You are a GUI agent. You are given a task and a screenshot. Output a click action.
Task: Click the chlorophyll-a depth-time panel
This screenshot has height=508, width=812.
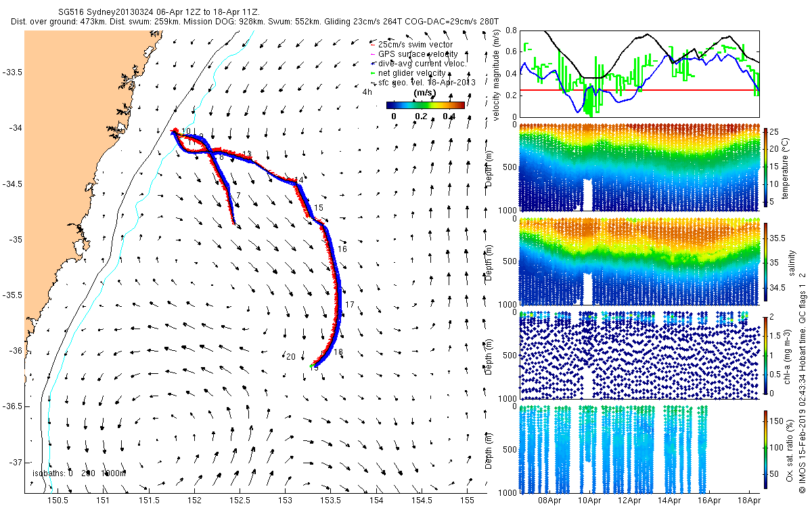click(639, 356)
